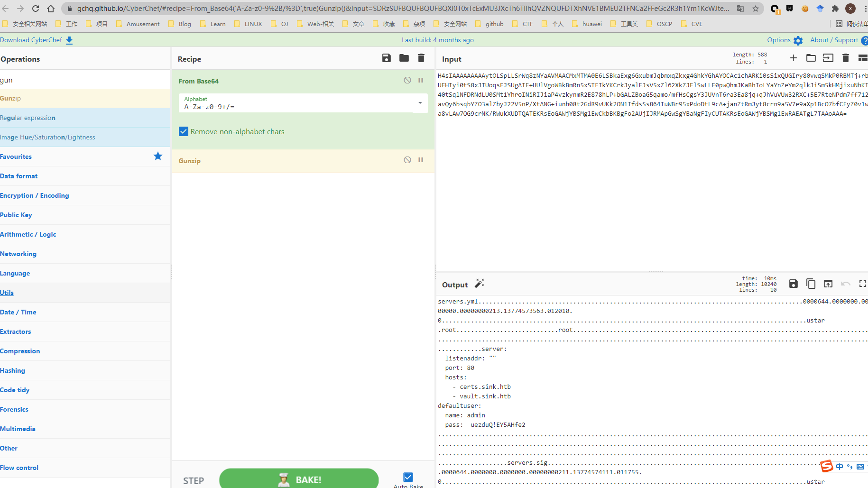Maximise the output pane
The height and width of the screenshot is (488, 868).
pyautogui.click(x=862, y=284)
